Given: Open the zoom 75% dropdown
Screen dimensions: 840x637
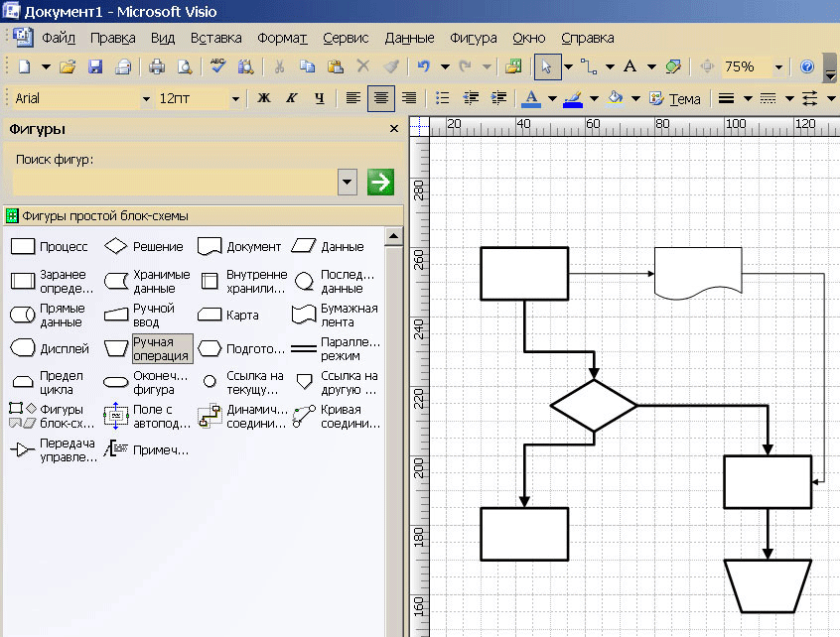Looking at the screenshot, I should [x=778, y=67].
